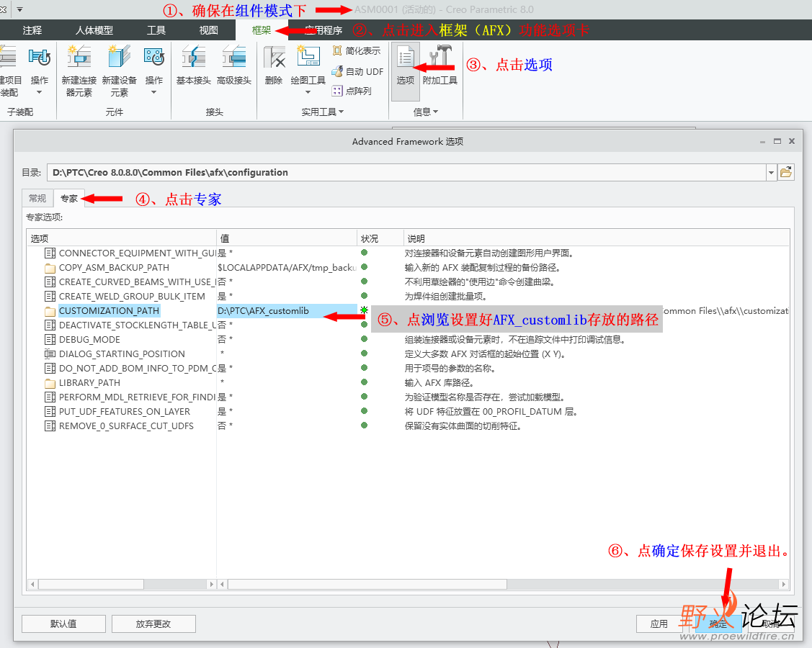Select the DO_NOT_ADD_BOM_INFO_TO_PDM row
The width and height of the screenshot is (812, 648).
point(138,369)
